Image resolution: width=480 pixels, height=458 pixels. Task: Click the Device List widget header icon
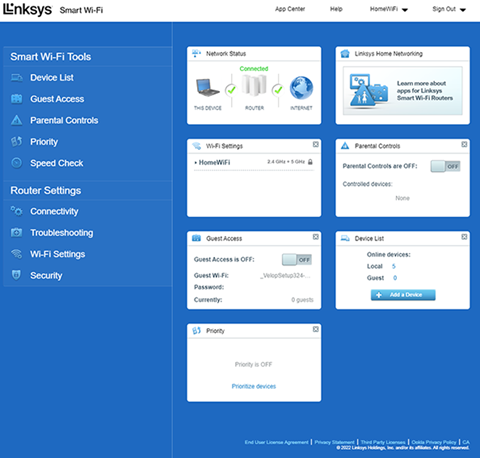tap(345, 238)
